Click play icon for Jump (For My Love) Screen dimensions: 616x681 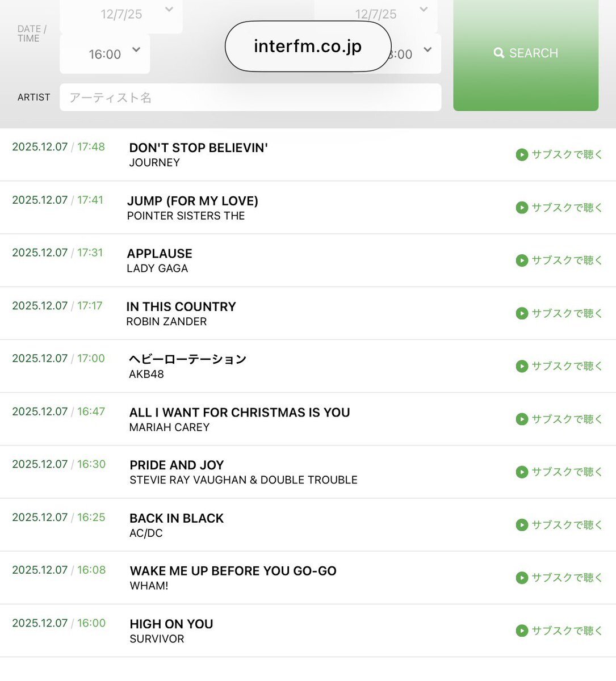click(522, 208)
